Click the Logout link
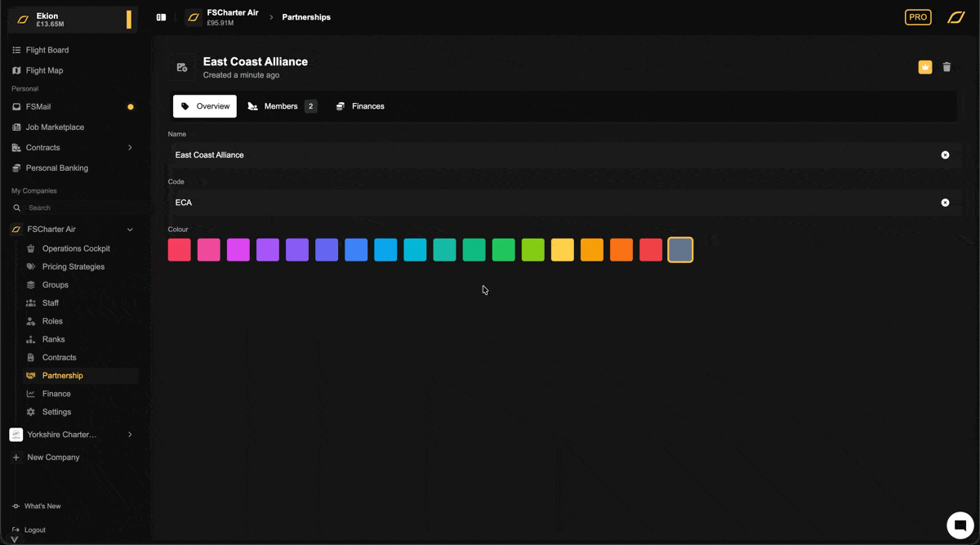 tap(34, 530)
